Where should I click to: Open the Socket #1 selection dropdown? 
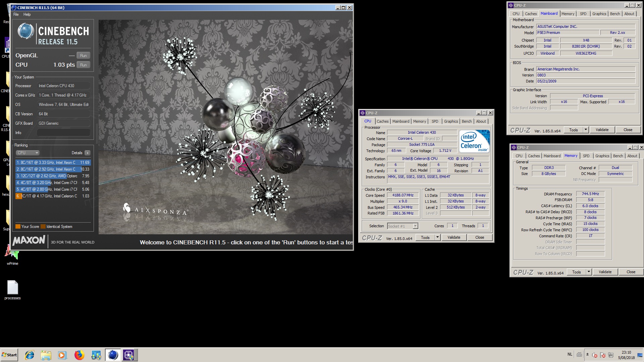click(x=402, y=226)
